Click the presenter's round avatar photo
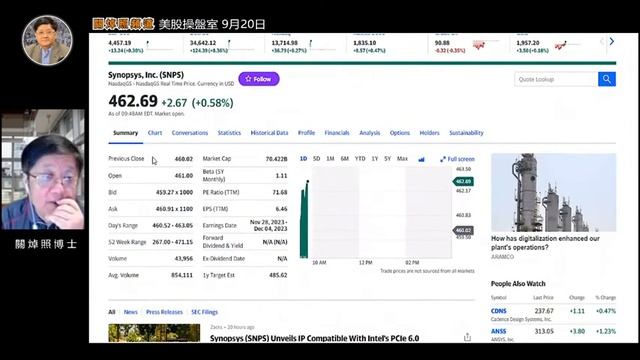The image size is (640, 360). 47,40
